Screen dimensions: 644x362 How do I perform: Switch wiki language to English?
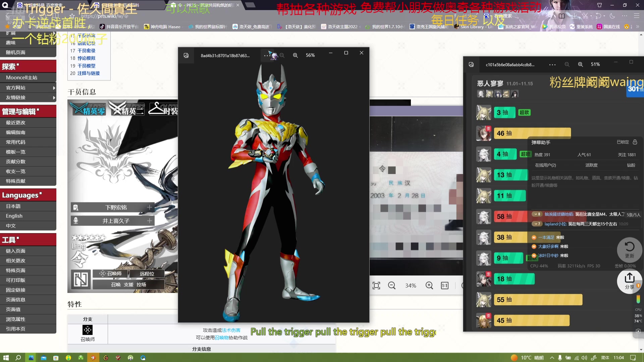pyautogui.click(x=14, y=216)
